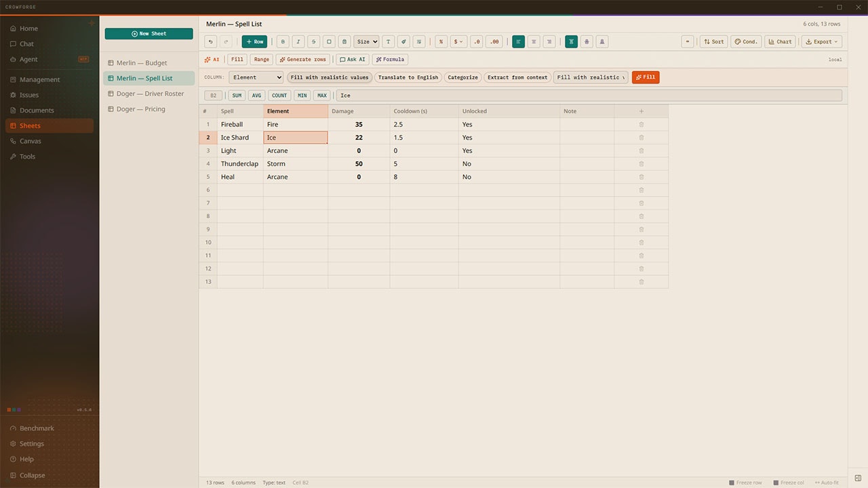Open Chat in sidebar
This screenshot has width=868, height=488.
[50, 44]
